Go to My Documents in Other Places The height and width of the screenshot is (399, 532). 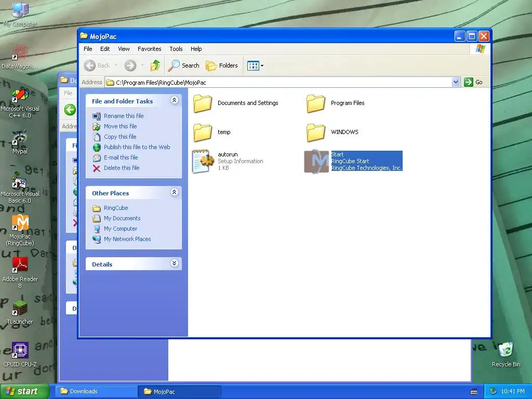(x=122, y=219)
